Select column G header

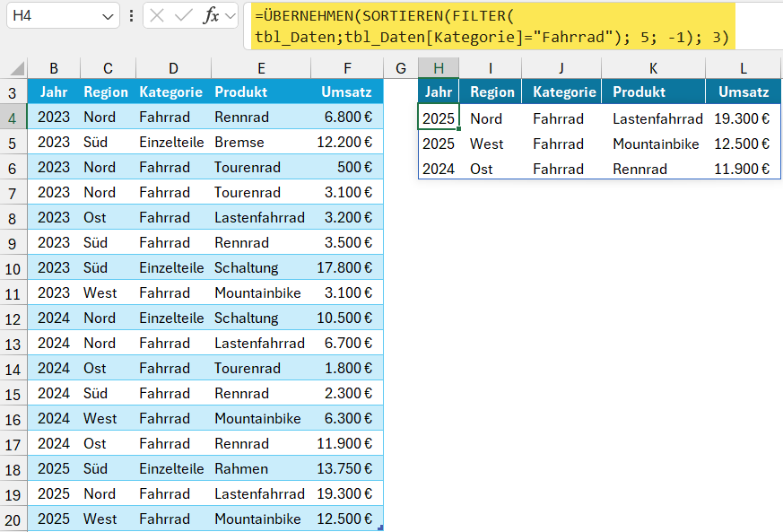[401, 68]
